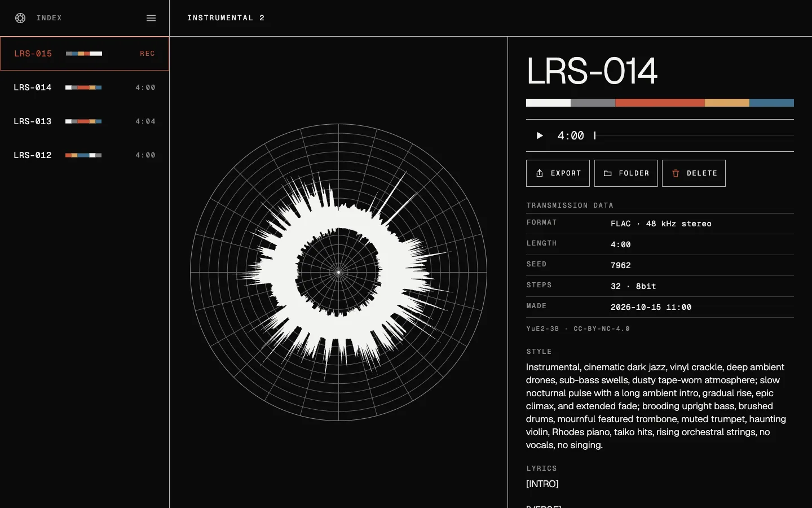Click the REC indicator on LRS-015

(x=147, y=54)
